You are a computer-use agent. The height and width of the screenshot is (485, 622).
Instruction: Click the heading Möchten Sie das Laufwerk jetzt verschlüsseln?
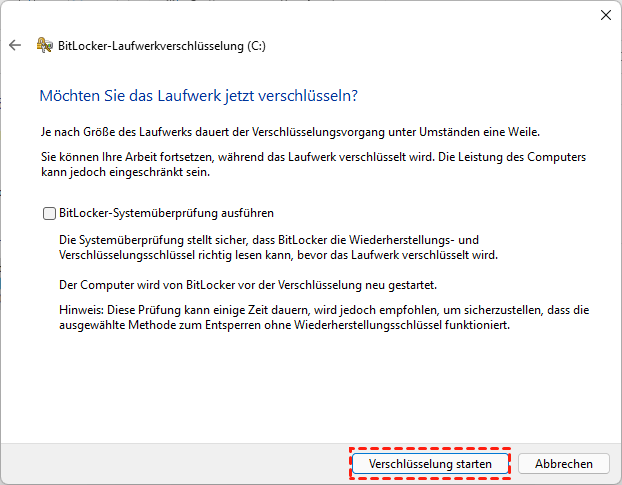point(198,96)
